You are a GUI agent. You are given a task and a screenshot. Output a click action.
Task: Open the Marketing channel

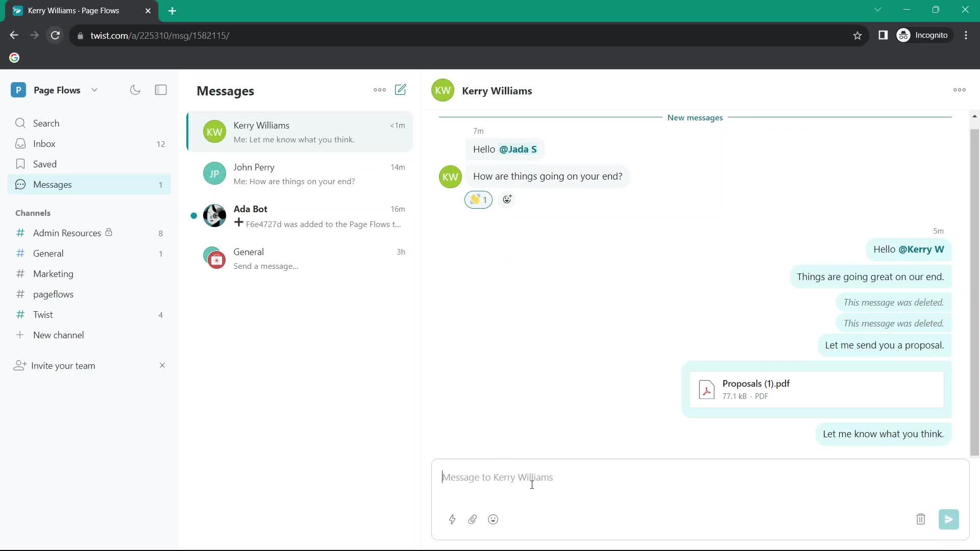click(x=89, y=274)
